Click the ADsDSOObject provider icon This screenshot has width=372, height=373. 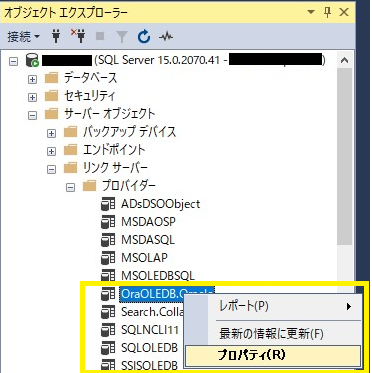coord(108,204)
